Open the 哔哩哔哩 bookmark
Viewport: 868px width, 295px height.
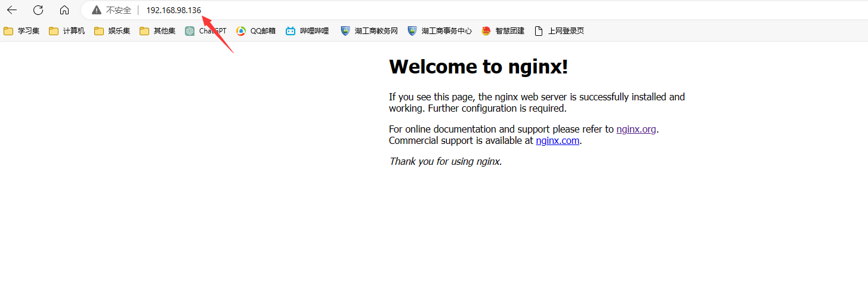(x=308, y=31)
